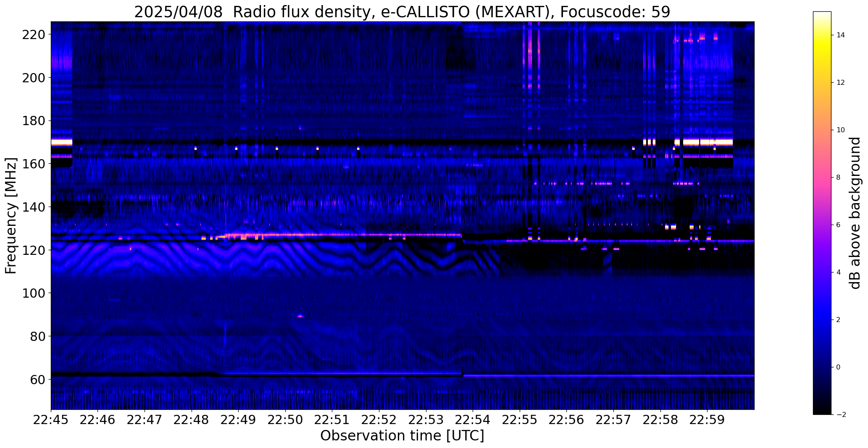Click the colorbar tick label 4
Image resolution: width=868 pixels, height=448 pixels.
pos(839,272)
